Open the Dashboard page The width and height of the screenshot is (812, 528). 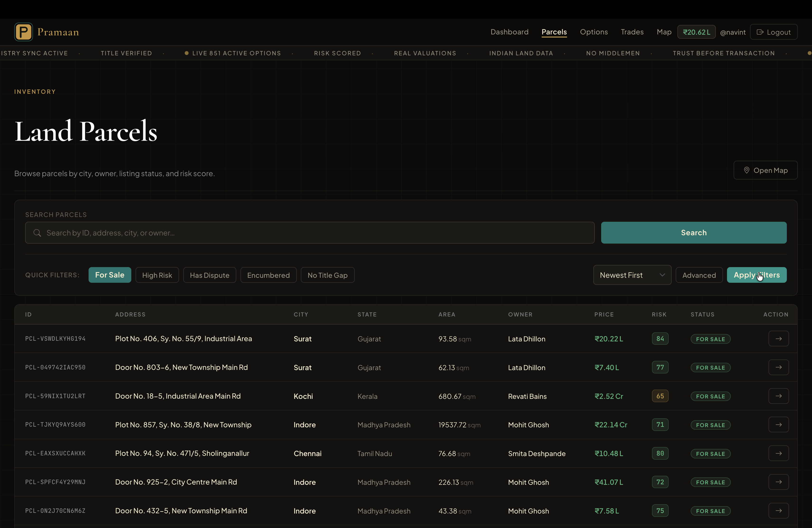509,32
